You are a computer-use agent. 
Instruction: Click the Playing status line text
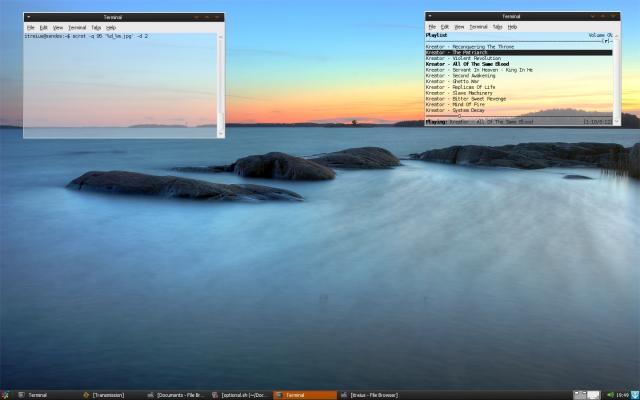[x=480, y=122]
